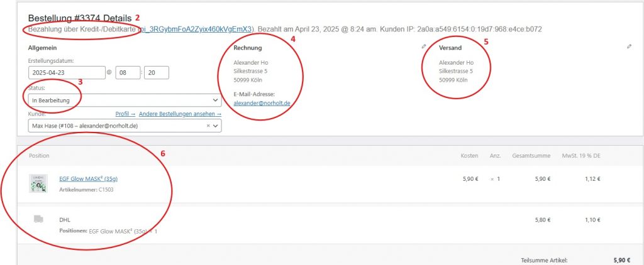Focus the hour field showing 08
The width and height of the screenshot is (644, 265).
coord(128,73)
